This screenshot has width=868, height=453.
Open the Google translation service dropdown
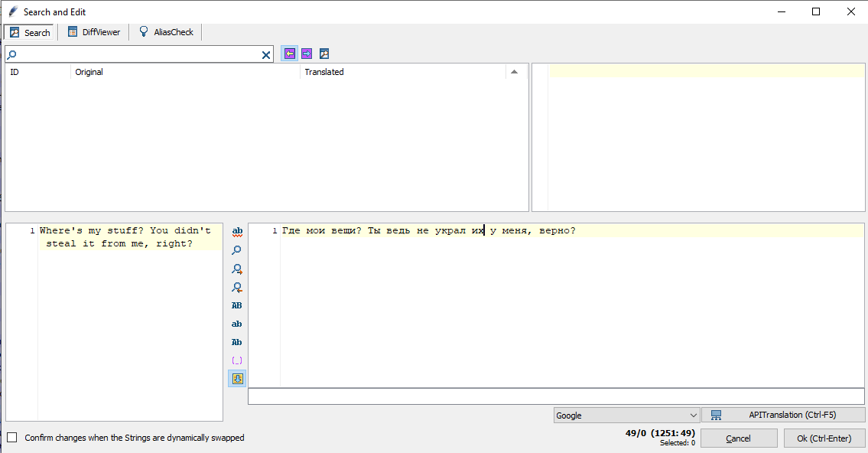(x=626, y=416)
